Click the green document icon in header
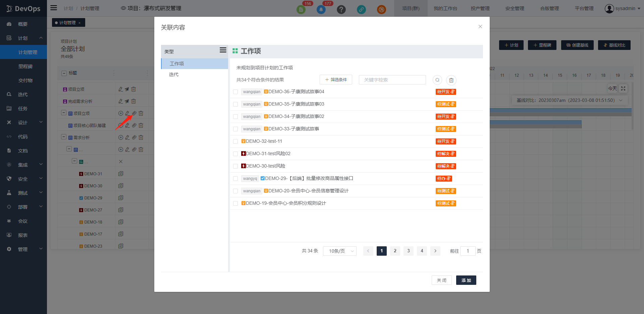 point(301,10)
